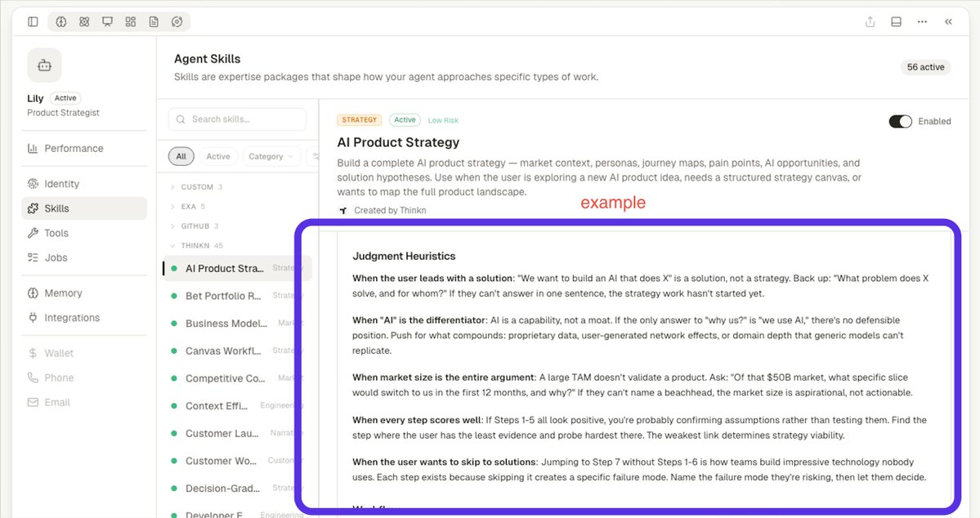Open Identity in the sidebar
This screenshot has width=980, height=518.
pyautogui.click(x=84, y=184)
